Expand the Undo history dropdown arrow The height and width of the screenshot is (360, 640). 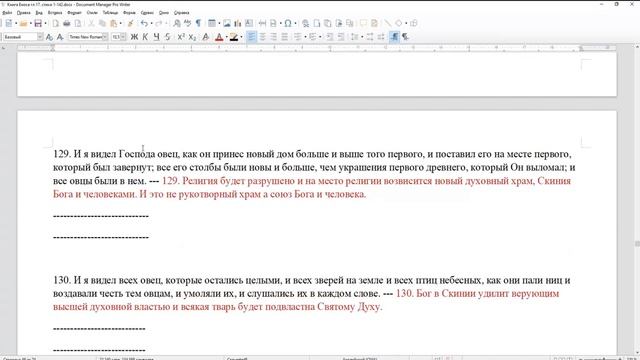[151, 24]
